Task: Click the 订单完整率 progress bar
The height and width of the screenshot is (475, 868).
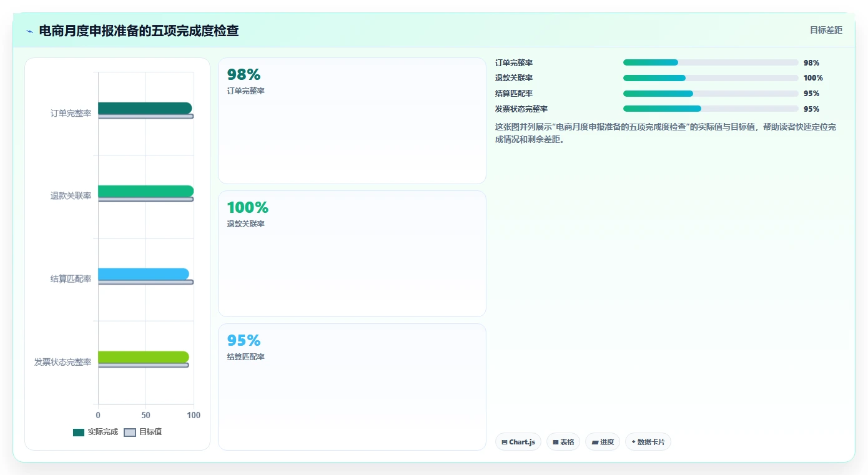Action: (711, 62)
